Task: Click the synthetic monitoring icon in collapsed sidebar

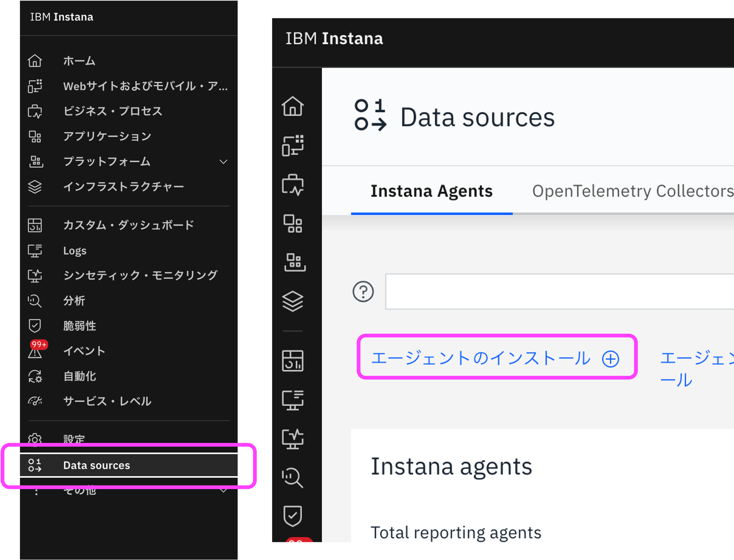Action: pos(292,439)
